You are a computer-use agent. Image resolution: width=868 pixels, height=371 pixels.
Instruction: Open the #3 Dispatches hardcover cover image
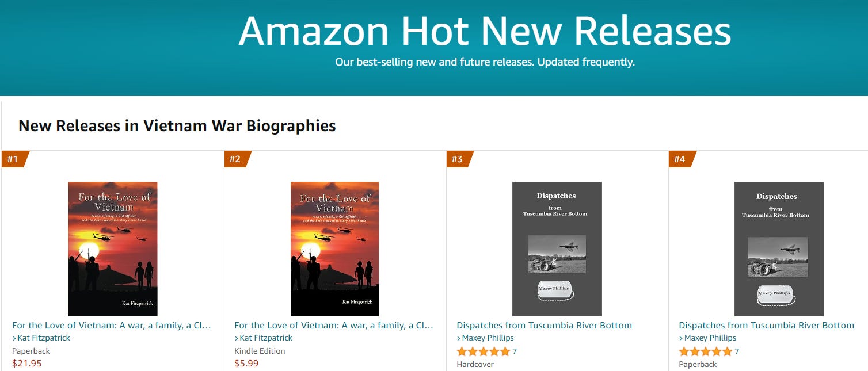pyautogui.click(x=557, y=249)
